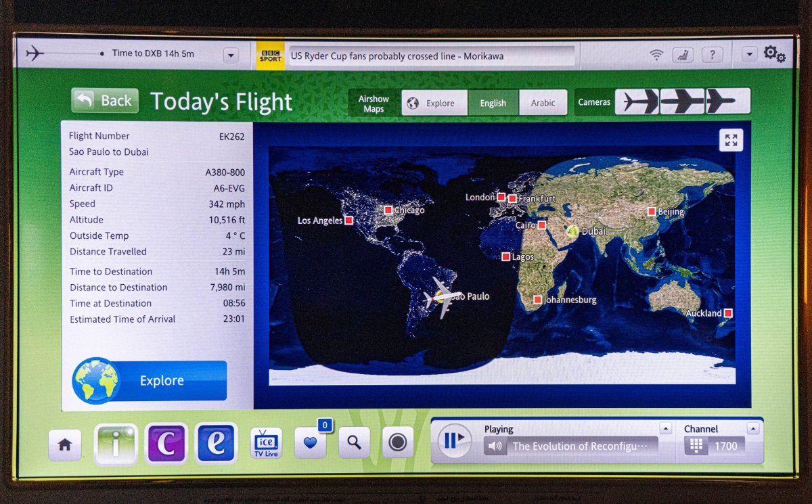
Task: Open the help question mark
Action: [x=712, y=55]
